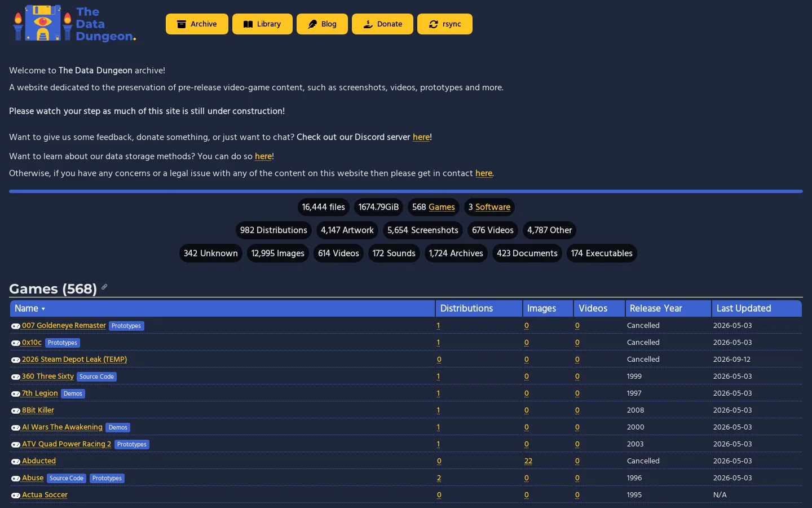Open the legal contact 'here' link

484,173
